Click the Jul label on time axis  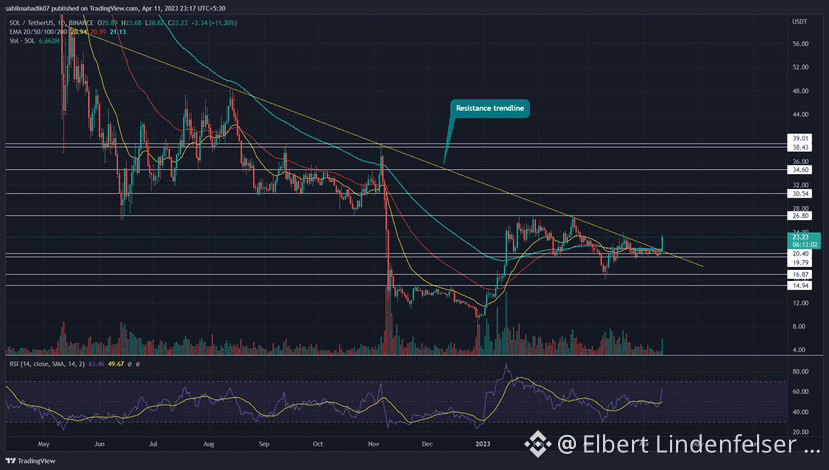153,444
